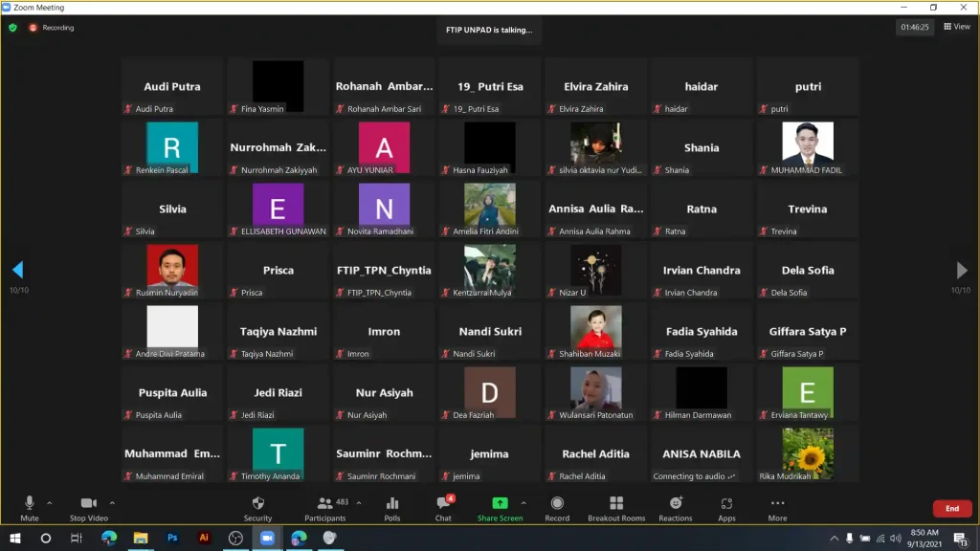
Task: Select MUHAMMAD FADIL's video thumbnail
Action: (x=808, y=148)
